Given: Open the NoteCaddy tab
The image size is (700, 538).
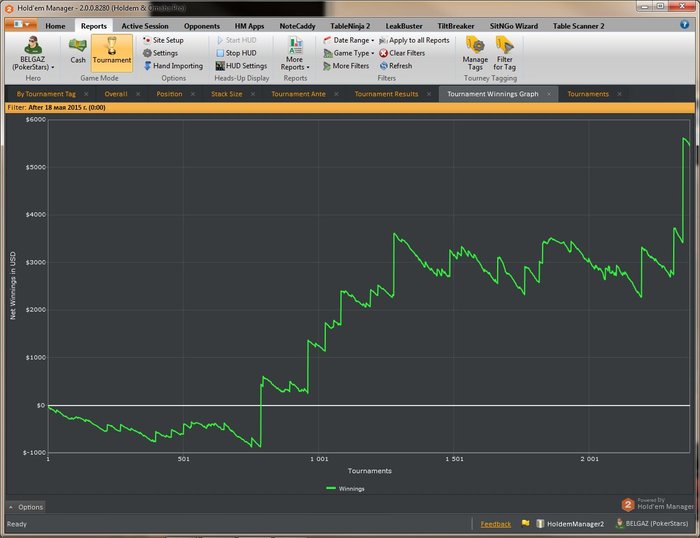Looking at the screenshot, I should pos(297,26).
